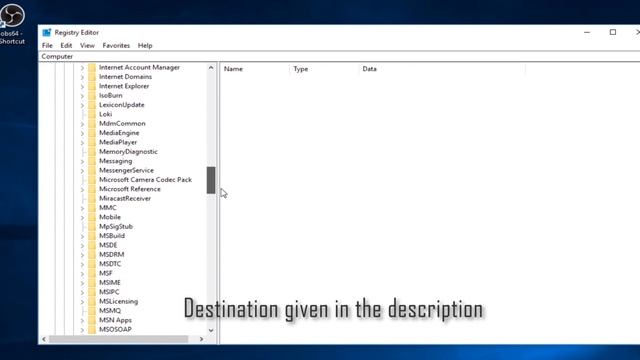Select the Loki folder icon
This screenshot has height=360, width=640.
tap(92, 114)
